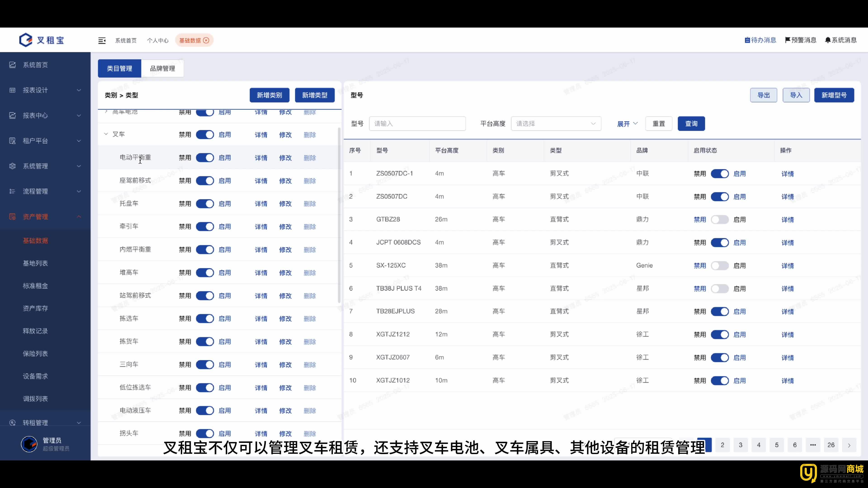Image resolution: width=868 pixels, height=488 pixels.
Task: Open 系统消息 bell icon
Action: [828, 40]
